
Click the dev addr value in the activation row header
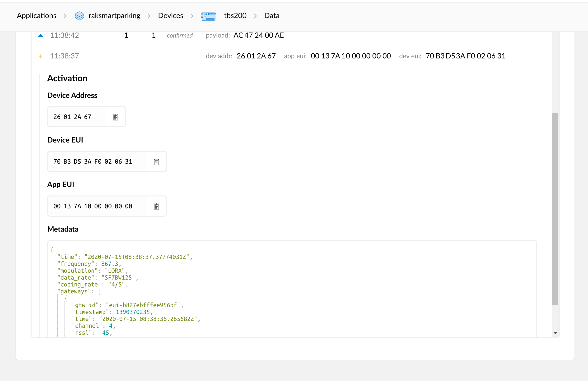256,56
